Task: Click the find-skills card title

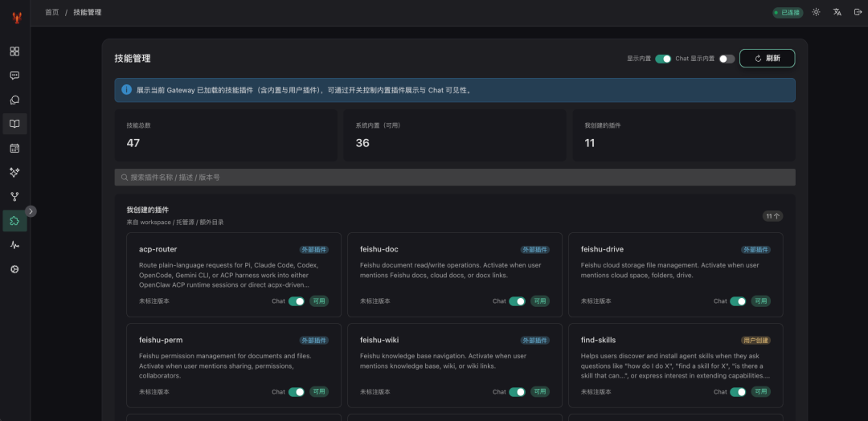Action: 599,340
